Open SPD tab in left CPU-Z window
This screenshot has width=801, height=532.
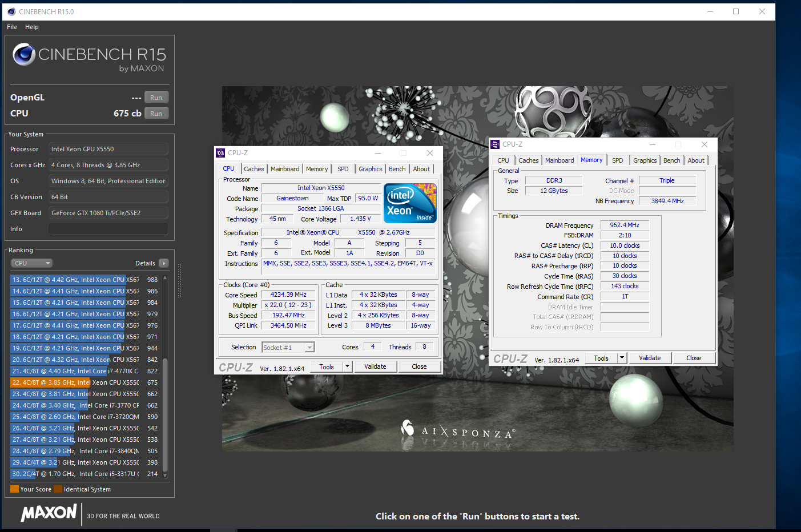click(x=343, y=169)
